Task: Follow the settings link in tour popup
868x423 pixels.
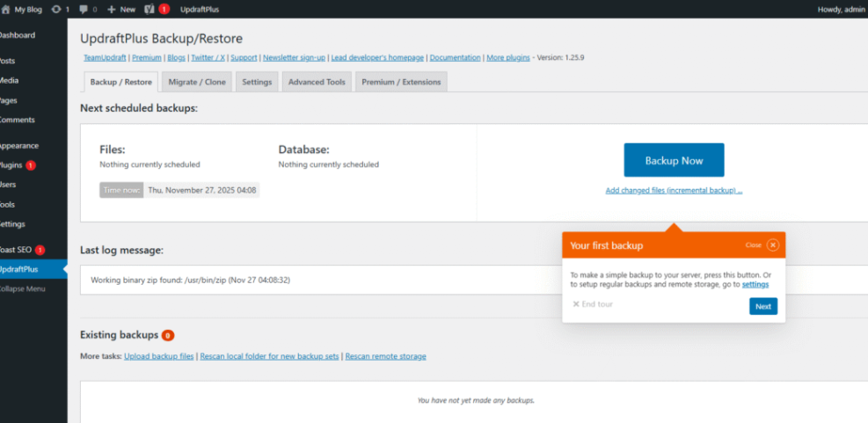Action: coord(755,284)
